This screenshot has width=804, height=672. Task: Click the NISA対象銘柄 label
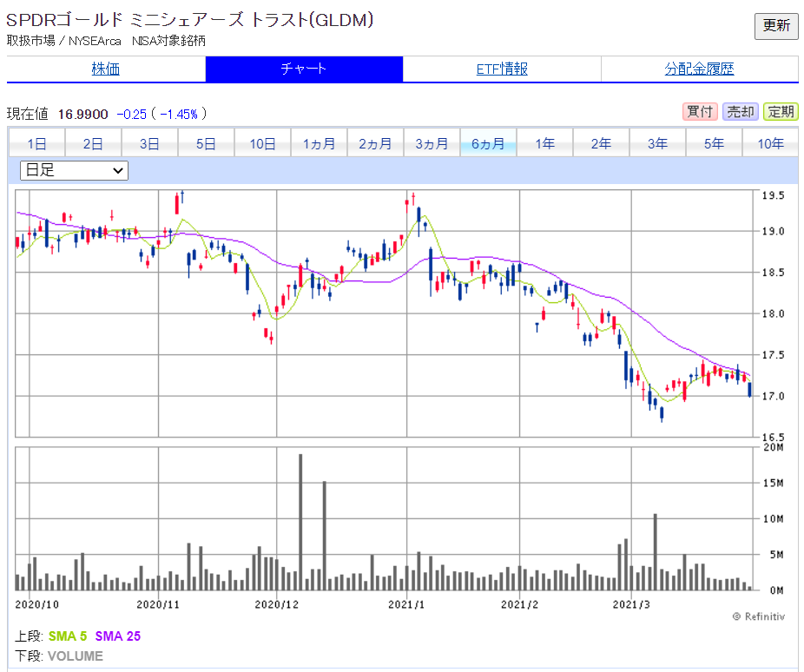(168, 41)
